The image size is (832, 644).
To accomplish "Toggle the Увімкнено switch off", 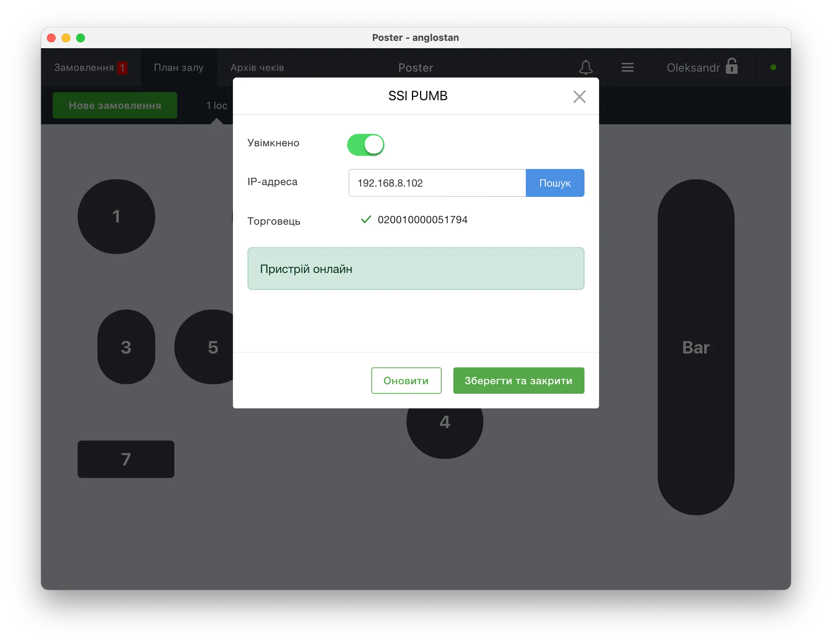I will click(365, 145).
